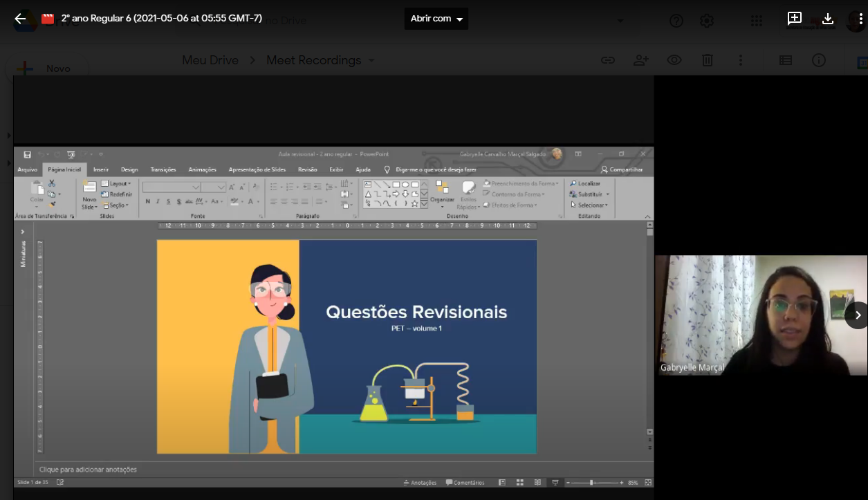Click the PowerPoint save icon
Screen dimensions: 868x500
coord(27,154)
